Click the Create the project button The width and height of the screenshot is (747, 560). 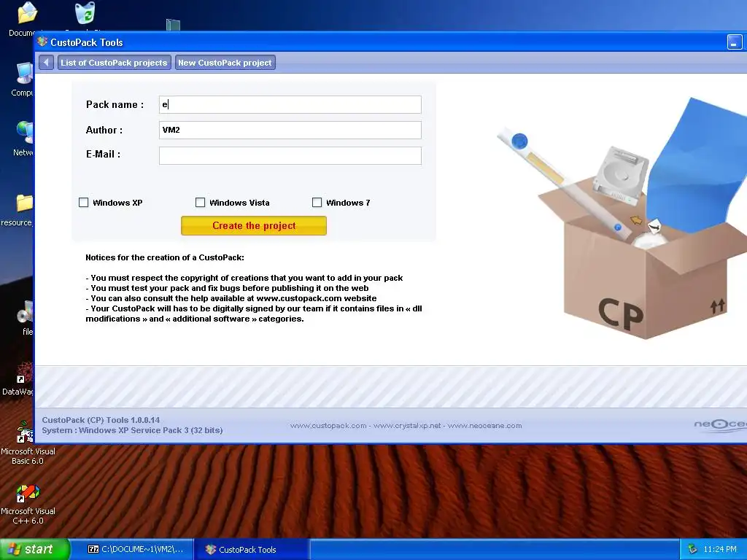click(x=253, y=226)
